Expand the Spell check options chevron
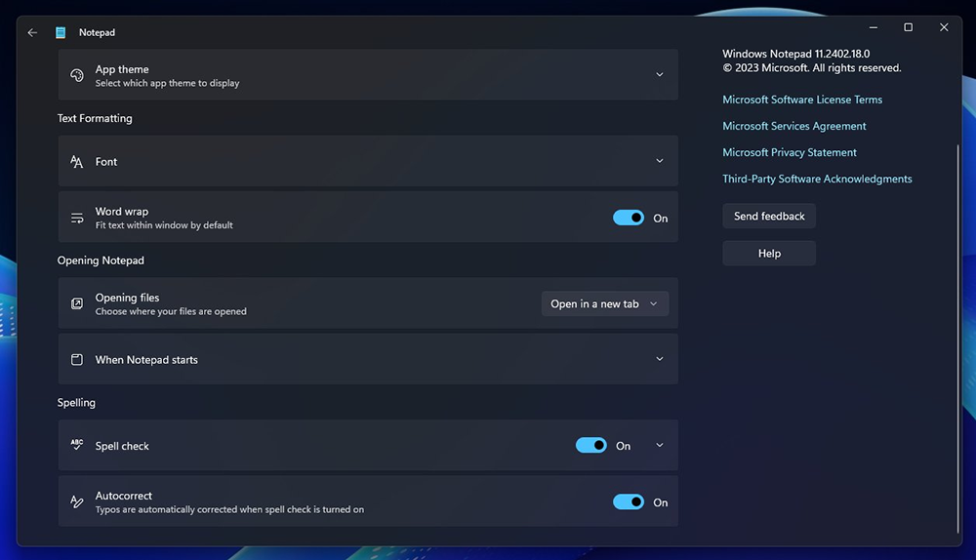The image size is (976, 560). click(660, 446)
